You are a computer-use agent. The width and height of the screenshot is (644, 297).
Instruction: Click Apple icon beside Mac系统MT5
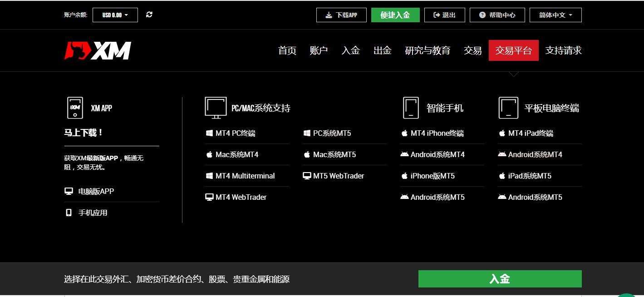pos(307,154)
